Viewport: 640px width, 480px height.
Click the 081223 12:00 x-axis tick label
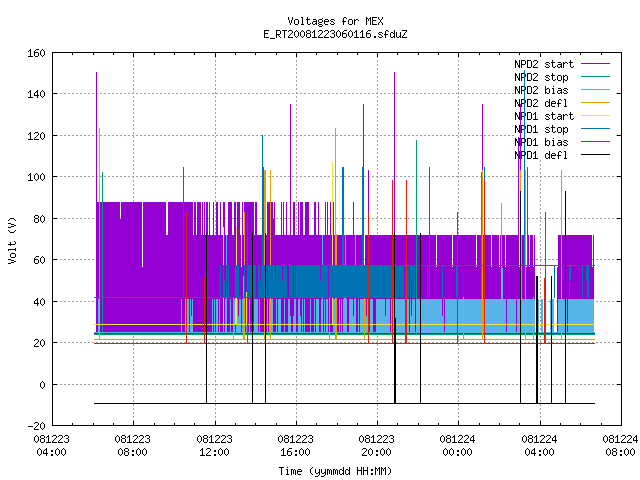tap(214, 446)
